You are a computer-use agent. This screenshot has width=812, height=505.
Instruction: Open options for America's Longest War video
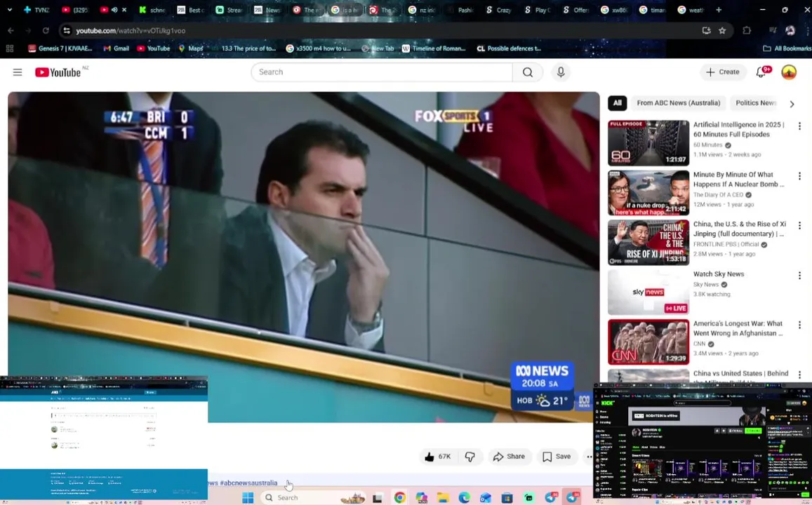pyautogui.click(x=799, y=325)
